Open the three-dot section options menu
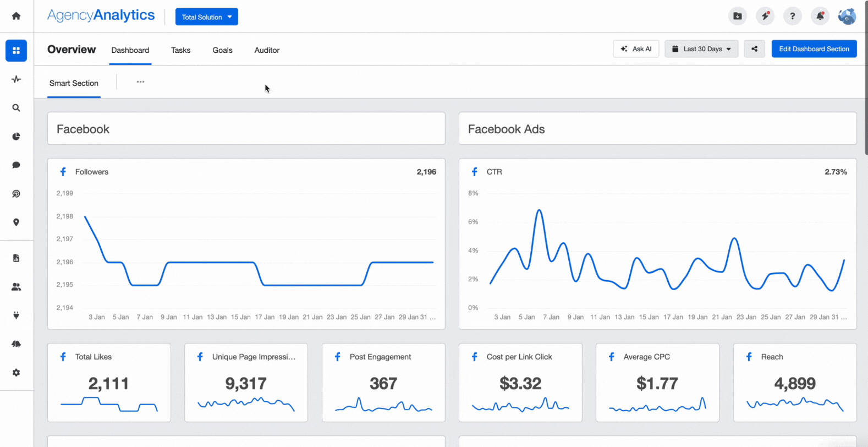868x447 pixels. (140, 82)
